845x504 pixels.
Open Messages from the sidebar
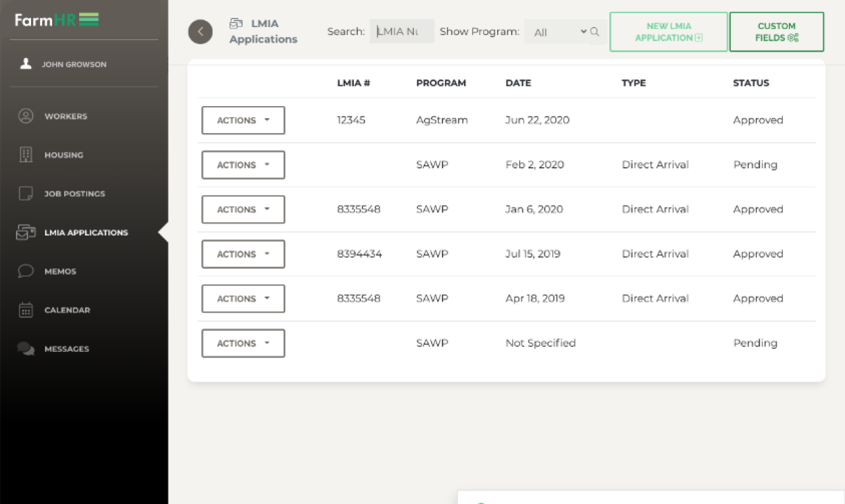point(67,349)
